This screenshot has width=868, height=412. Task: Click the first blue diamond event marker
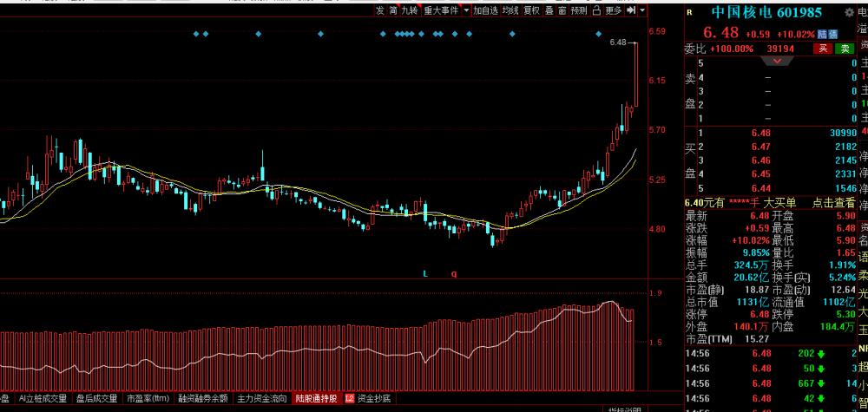(196, 35)
